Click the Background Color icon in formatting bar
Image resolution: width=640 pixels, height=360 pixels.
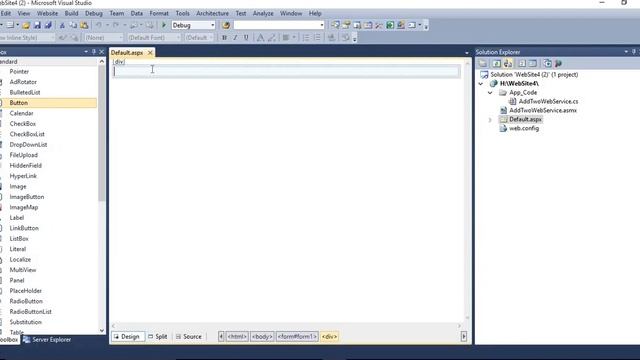[271, 38]
